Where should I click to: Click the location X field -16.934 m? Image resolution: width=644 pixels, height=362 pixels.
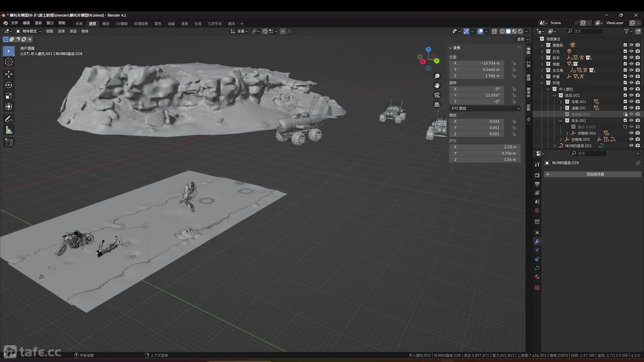(477, 63)
